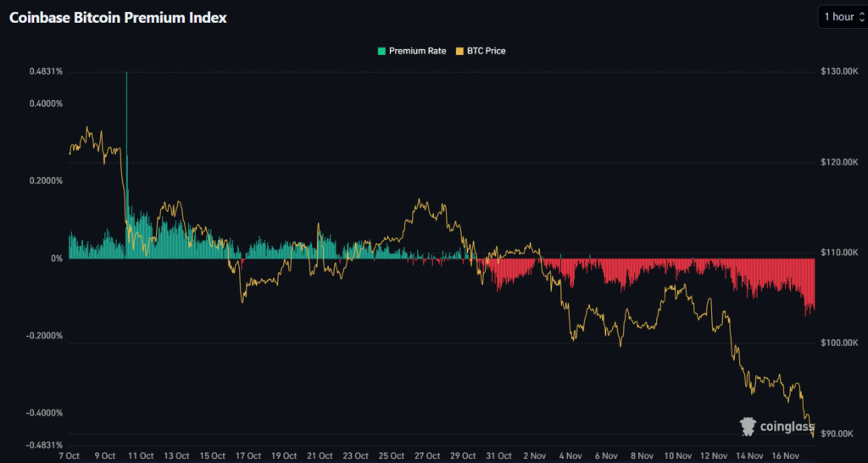This screenshot has height=463, width=868.
Task: Open the 1 hour interval dropdown
Action: 842,17
